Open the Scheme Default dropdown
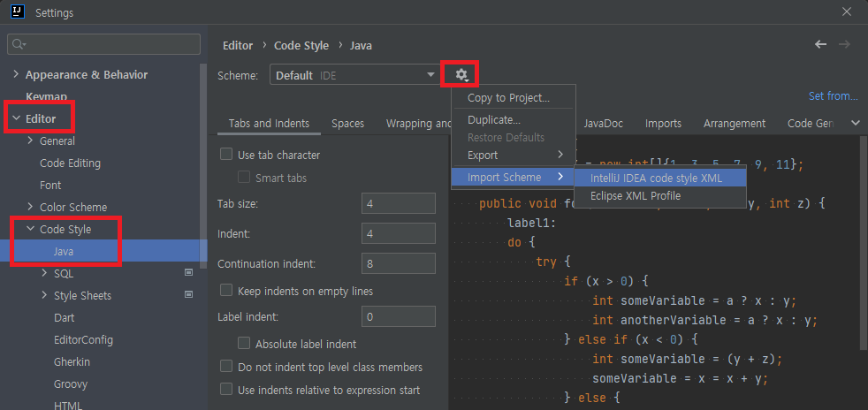The height and width of the screenshot is (410, 868). 354,75
